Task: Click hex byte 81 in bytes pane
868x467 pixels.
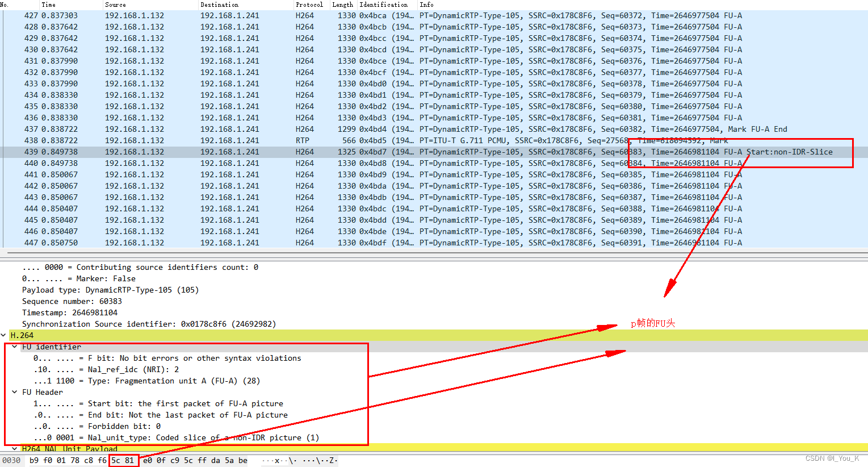Action: (x=129, y=460)
